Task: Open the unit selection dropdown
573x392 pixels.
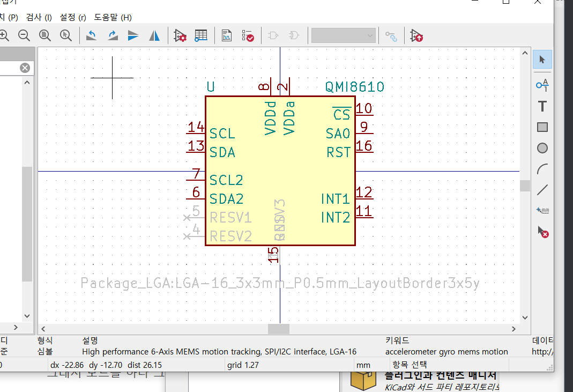Action: (x=343, y=35)
